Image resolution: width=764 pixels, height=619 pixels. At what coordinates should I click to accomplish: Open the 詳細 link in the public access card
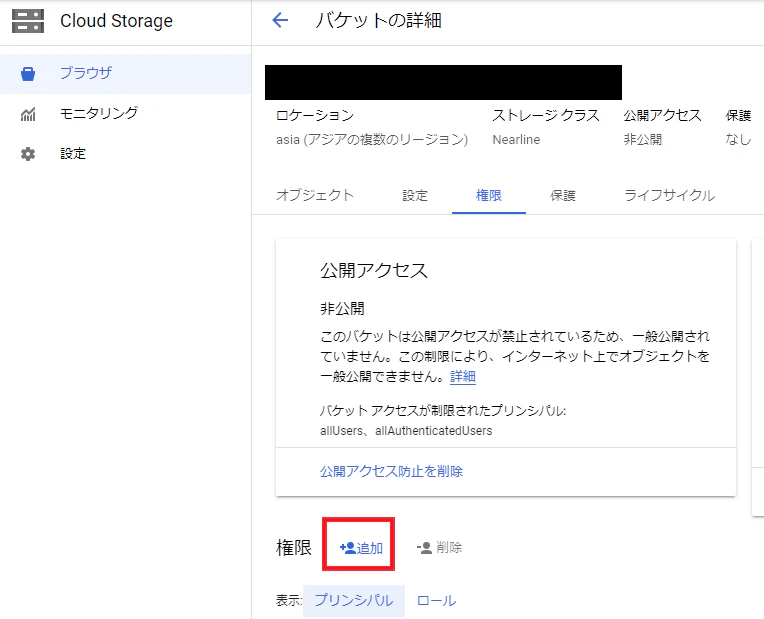pos(462,376)
